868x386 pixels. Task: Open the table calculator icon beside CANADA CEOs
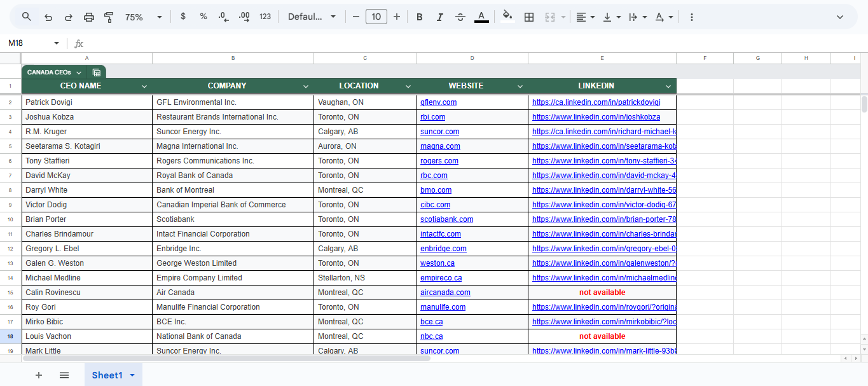[x=97, y=72]
